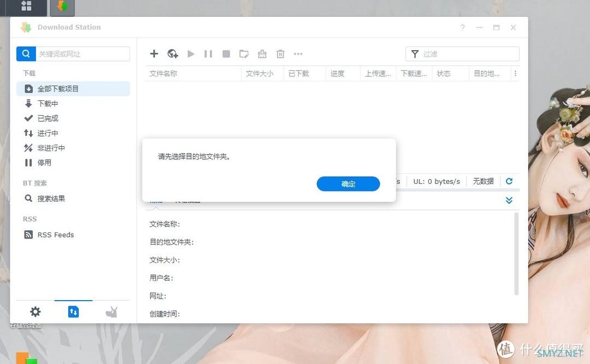Open the column options menu in table header
590x364 pixels.
tap(515, 74)
